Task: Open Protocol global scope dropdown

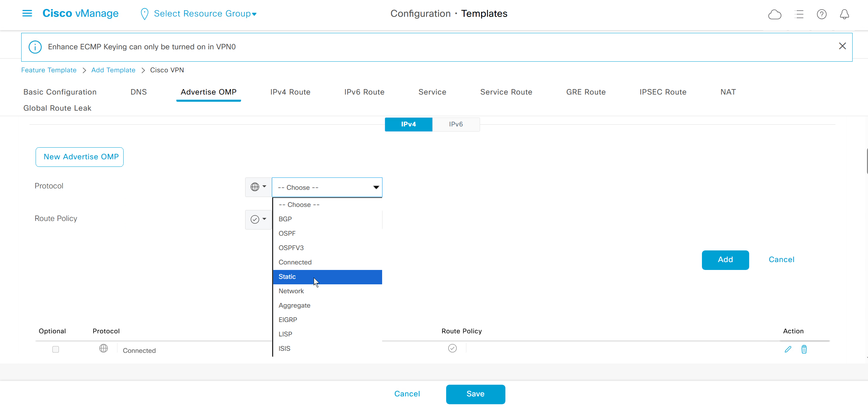Action: (258, 187)
